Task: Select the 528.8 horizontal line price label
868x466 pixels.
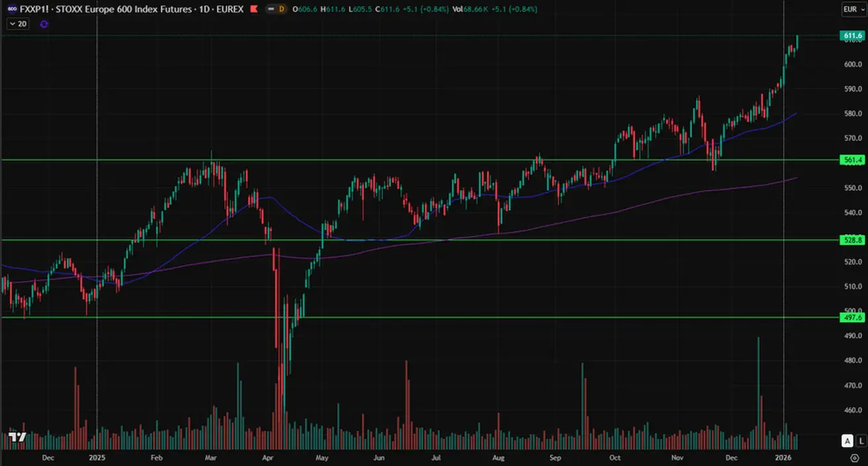Action: click(851, 240)
